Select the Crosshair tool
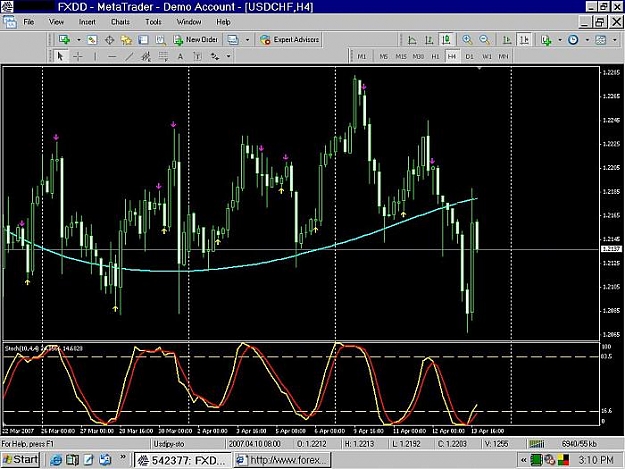Viewport: 625px width, 469px height. click(x=78, y=56)
